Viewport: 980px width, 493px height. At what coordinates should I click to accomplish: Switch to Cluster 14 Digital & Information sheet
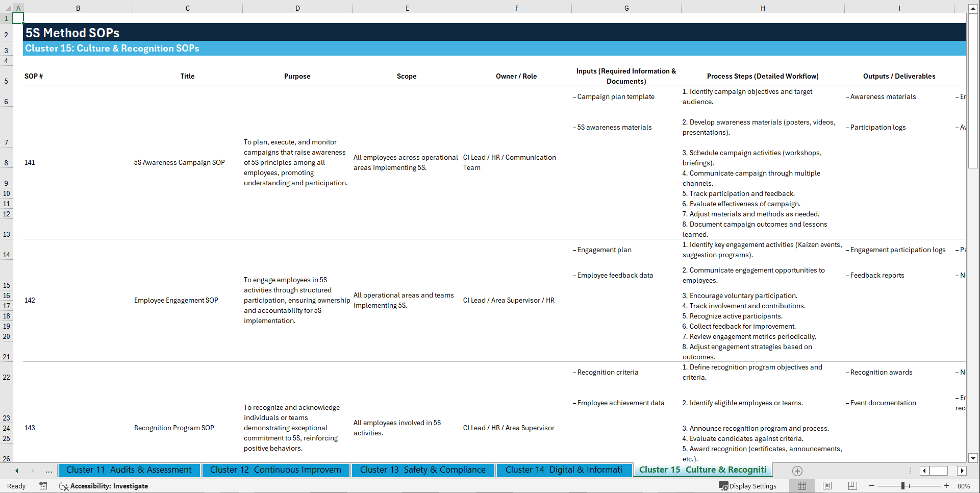click(x=564, y=470)
